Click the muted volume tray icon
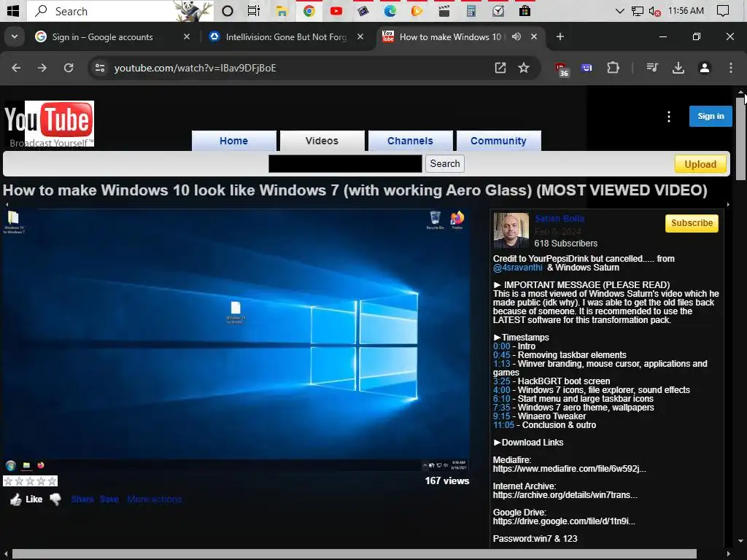This screenshot has width=747, height=560. (654, 11)
